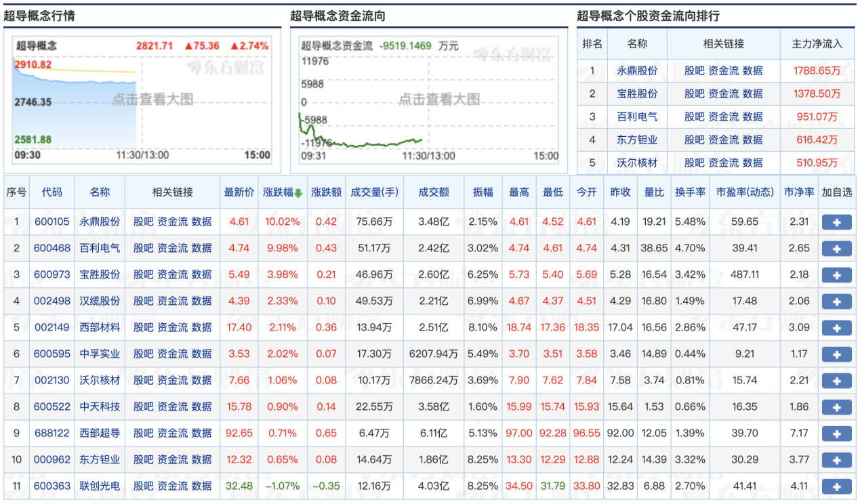Add 中天科技 to watchlist with plus button
Image resolution: width=860 pixels, height=504 pixels.
(x=836, y=407)
